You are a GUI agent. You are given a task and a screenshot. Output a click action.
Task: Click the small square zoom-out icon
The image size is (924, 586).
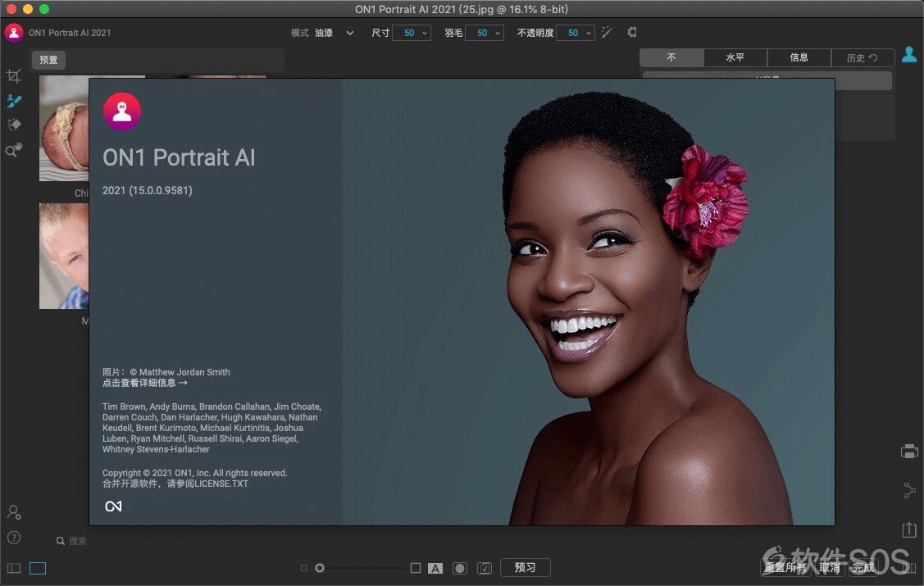tap(304, 568)
